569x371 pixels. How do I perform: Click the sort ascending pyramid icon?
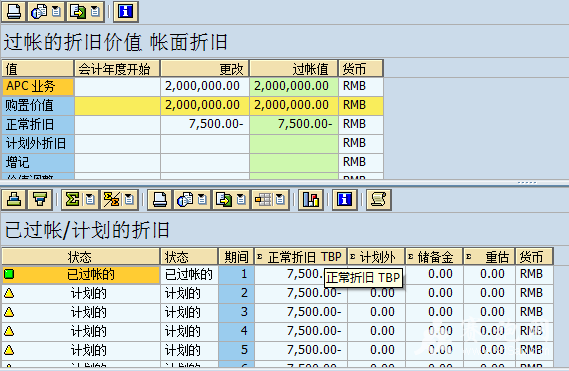14,200
